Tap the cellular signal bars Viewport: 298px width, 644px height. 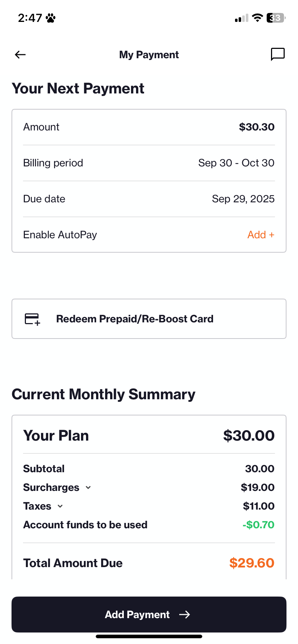point(241,18)
